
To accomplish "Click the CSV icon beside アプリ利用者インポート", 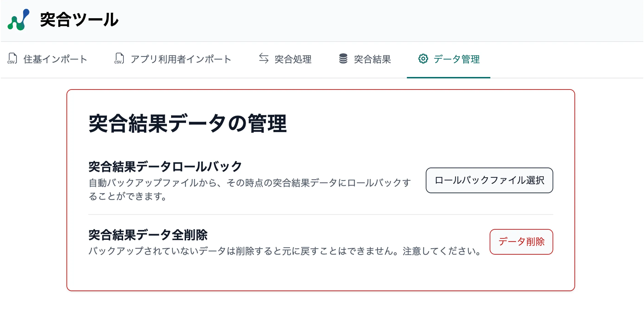I will coord(119,59).
